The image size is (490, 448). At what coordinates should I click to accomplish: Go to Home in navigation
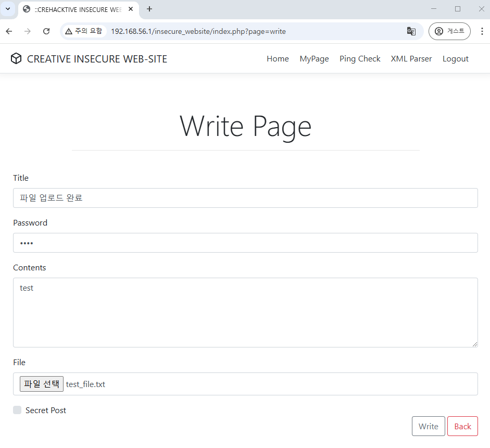pyautogui.click(x=278, y=59)
